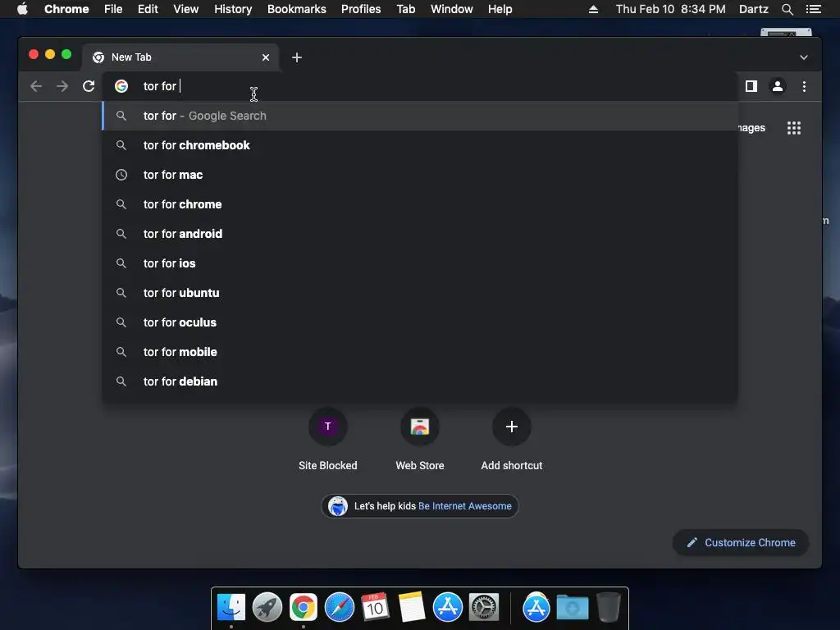
Task: Click the Customize Chrome button
Action: [x=741, y=543]
